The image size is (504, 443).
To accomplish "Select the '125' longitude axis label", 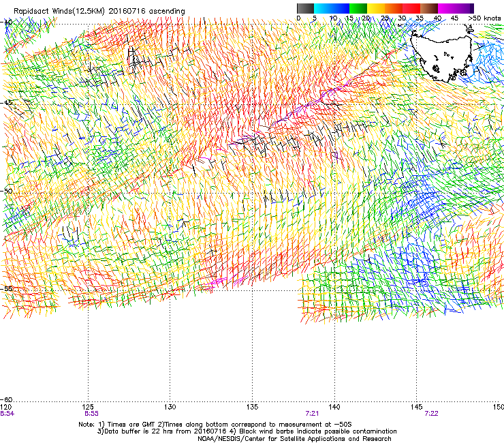I will tap(88, 408).
